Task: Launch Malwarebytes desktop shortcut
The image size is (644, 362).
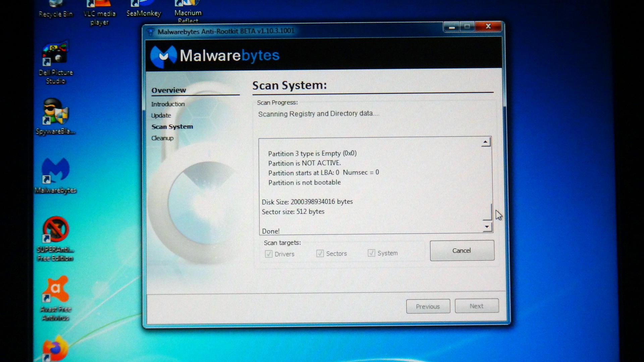Action: [56, 176]
